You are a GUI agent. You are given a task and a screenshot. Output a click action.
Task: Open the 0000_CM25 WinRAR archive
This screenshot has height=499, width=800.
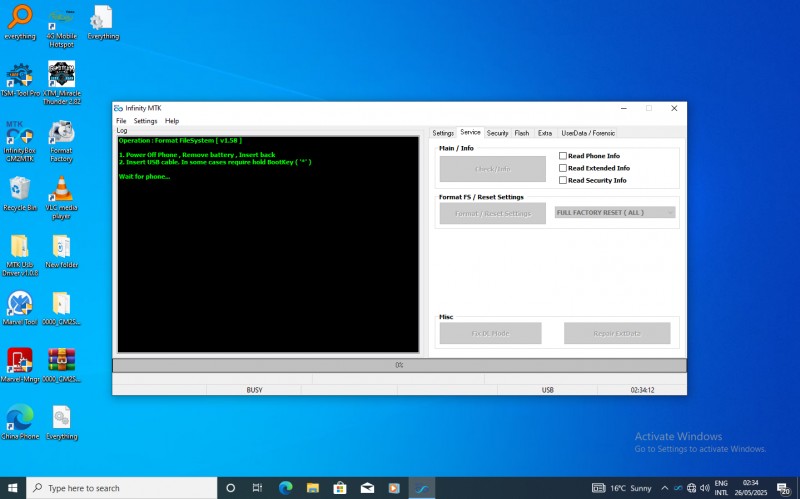click(x=62, y=365)
